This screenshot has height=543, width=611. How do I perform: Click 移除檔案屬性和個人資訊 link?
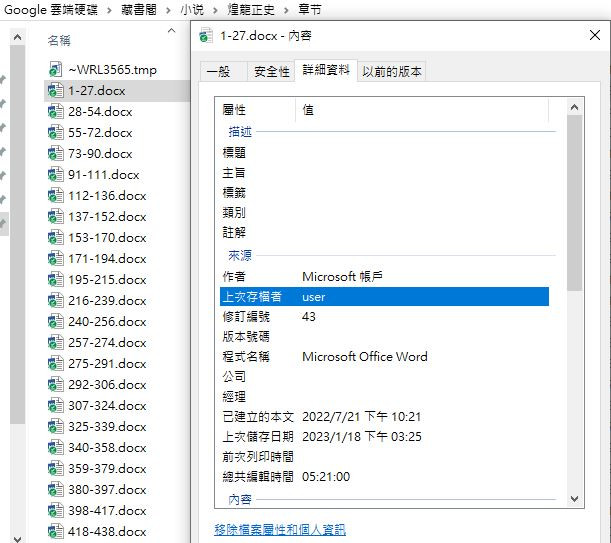[x=280, y=529]
